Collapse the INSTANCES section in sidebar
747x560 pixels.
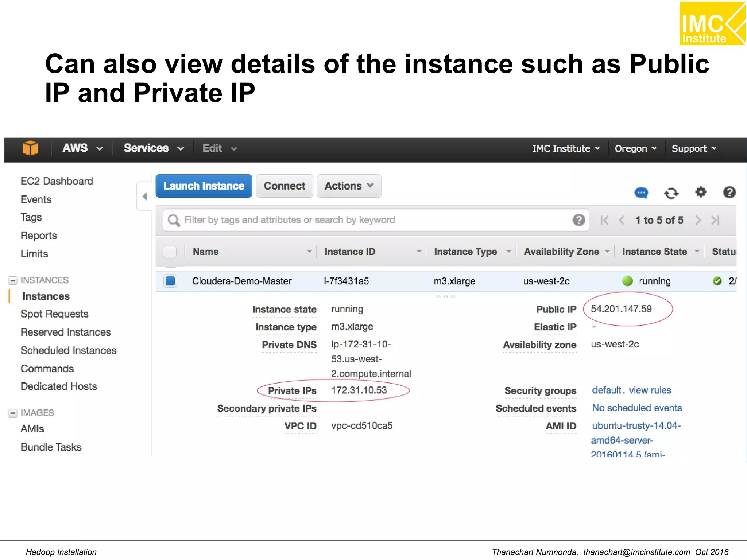[13, 280]
